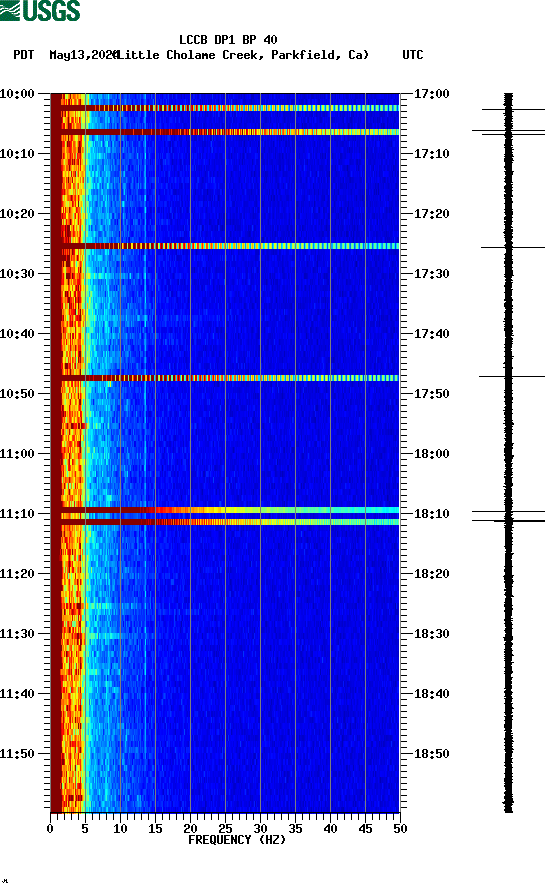Click the 15 Hz frequency tick label
Image resolution: width=552 pixels, height=892 pixels.
coord(155,829)
